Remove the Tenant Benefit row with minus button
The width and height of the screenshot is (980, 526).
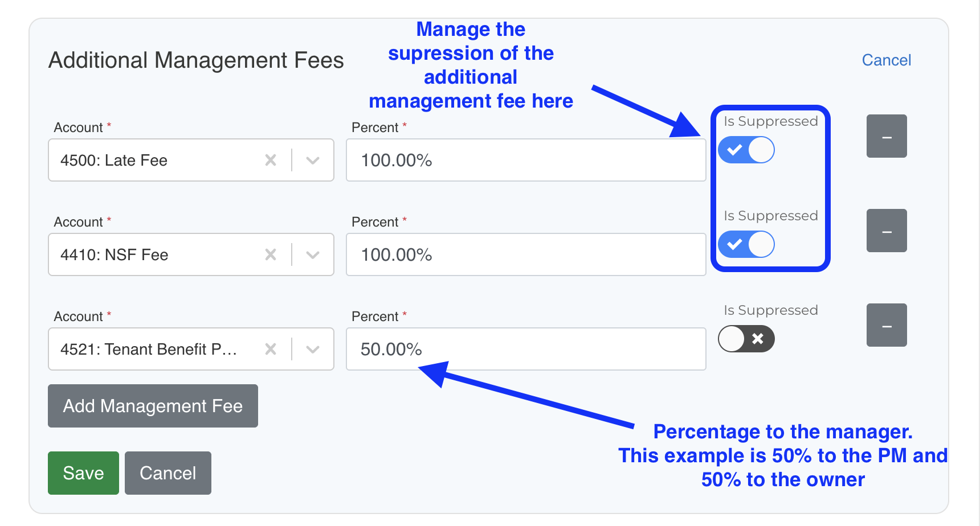point(887,326)
